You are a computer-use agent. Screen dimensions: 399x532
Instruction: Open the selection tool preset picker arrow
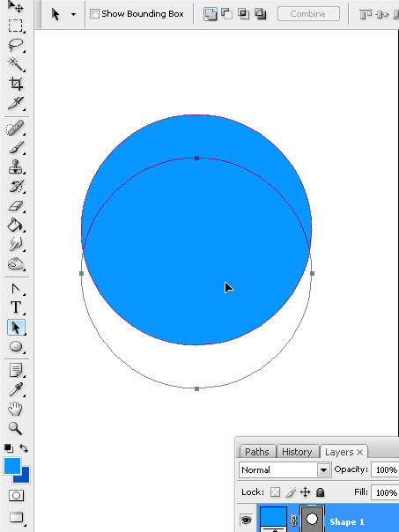[x=73, y=14]
